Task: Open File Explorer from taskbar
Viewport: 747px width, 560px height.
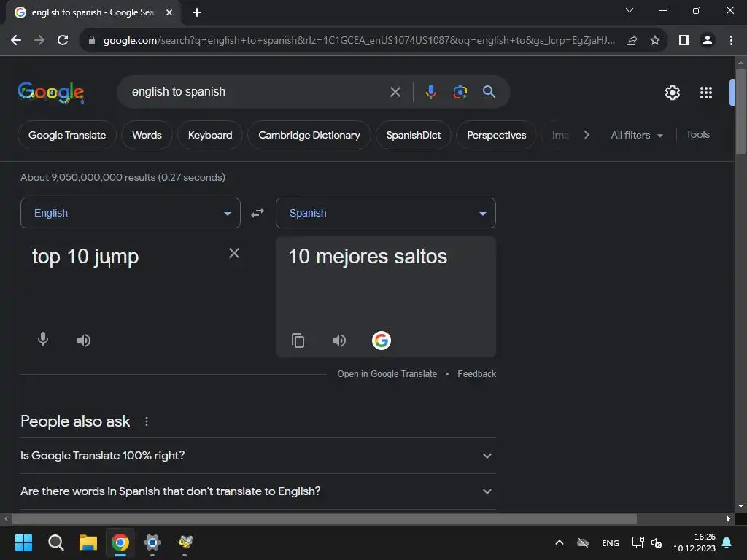Action: (88, 542)
